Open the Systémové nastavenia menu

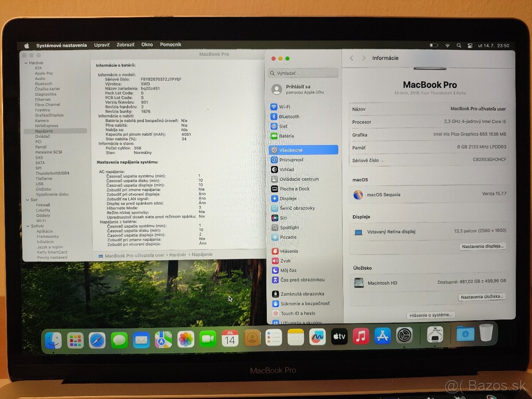click(x=62, y=45)
